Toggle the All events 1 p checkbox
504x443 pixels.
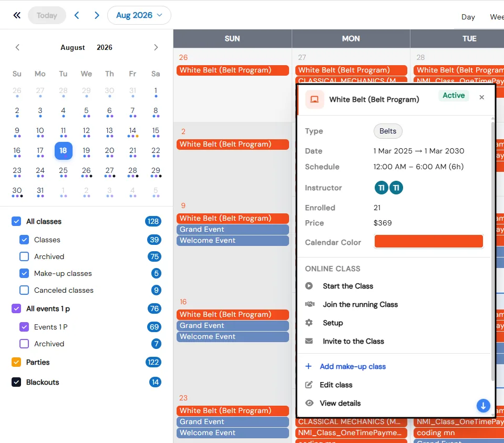pos(16,308)
